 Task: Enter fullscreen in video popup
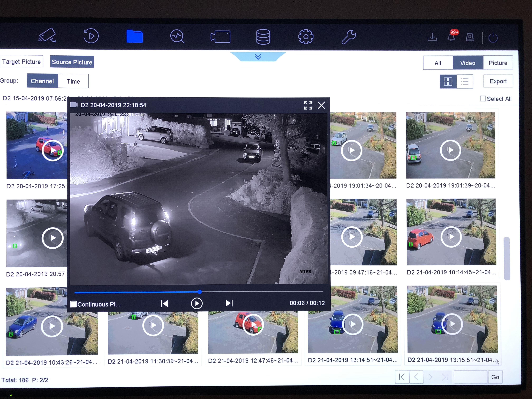pyautogui.click(x=308, y=105)
